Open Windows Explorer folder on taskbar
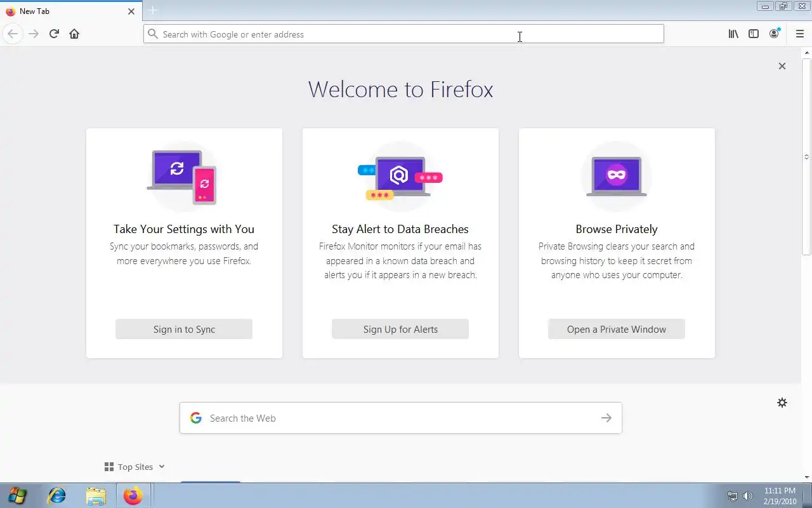Screen dimensions: 812x508 [x=96, y=495]
